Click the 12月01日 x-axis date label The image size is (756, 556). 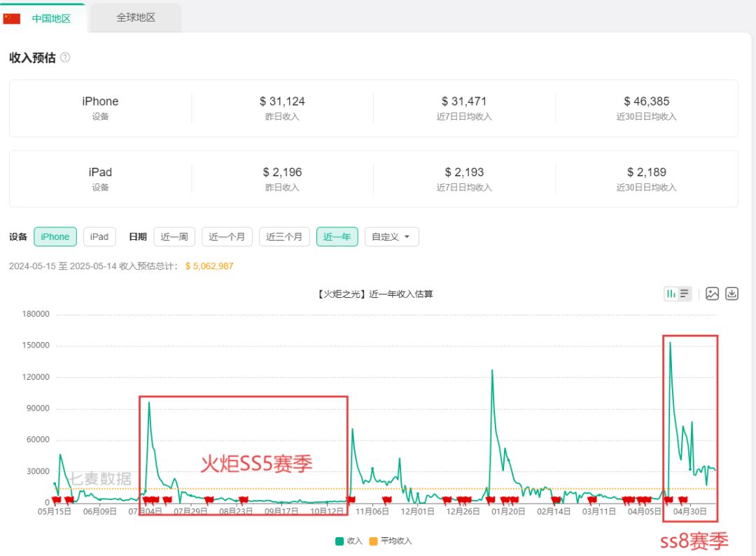tap(417, 511)
